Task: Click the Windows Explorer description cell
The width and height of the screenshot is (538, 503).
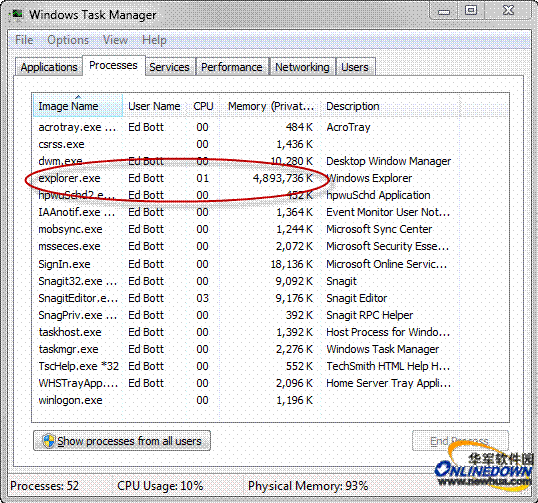Action: click(369, 178)
